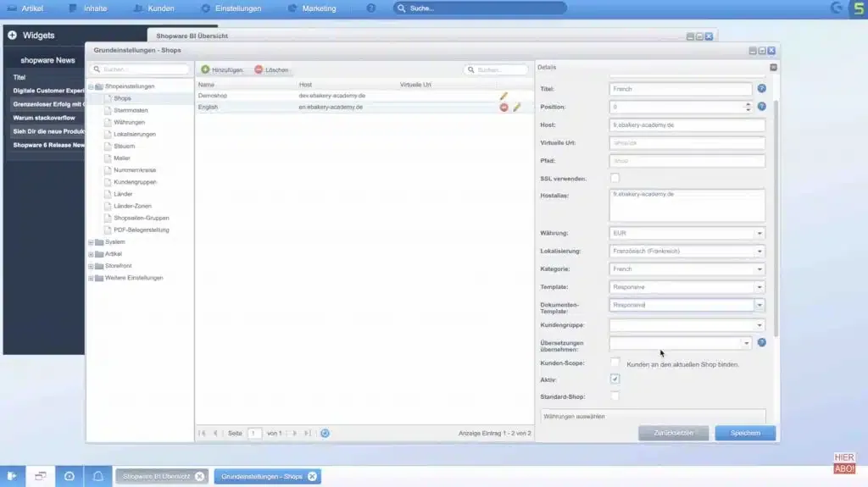The height and width of the screenshot is (487, 868).
Task: Click the Titel input field
Action: [681, 89]
